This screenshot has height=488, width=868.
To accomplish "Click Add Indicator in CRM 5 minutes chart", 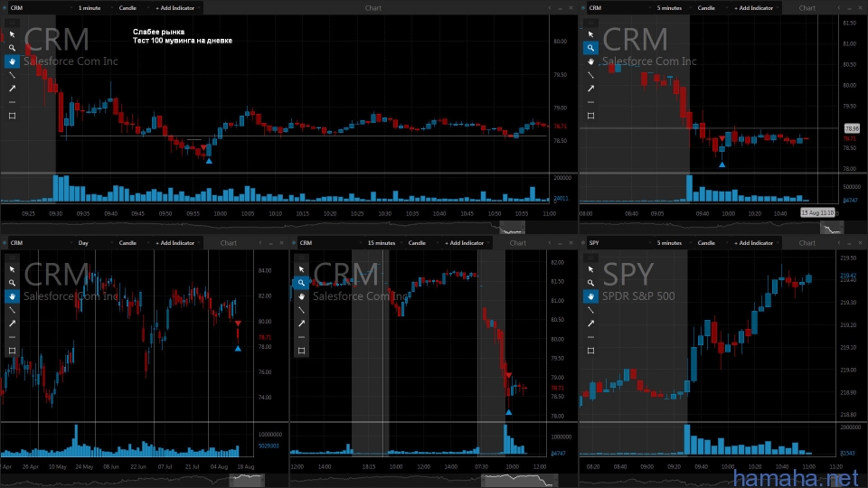I will [753, 8].
